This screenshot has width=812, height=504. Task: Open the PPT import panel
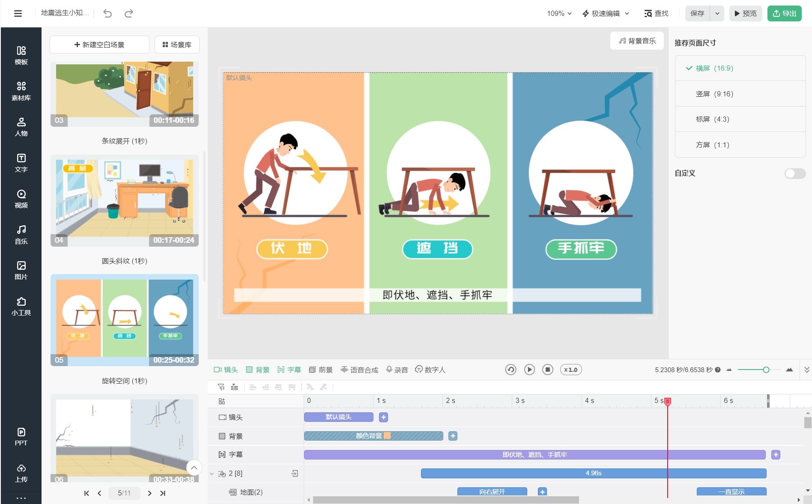21,437
